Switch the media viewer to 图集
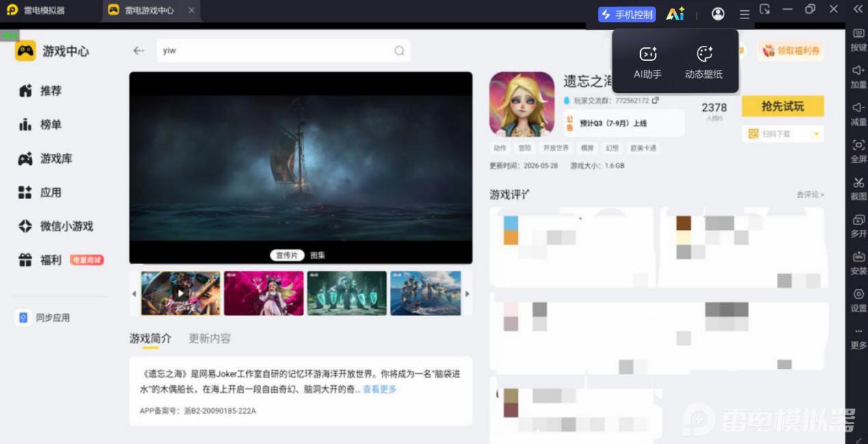This screenshot has height=444, width=868. [x=317, y=255]
